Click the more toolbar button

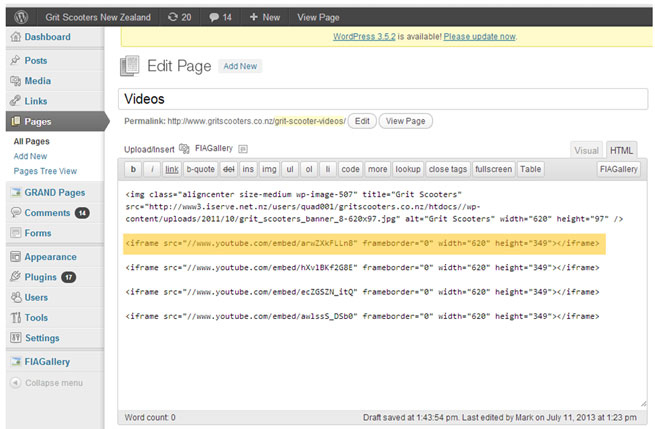378,169
